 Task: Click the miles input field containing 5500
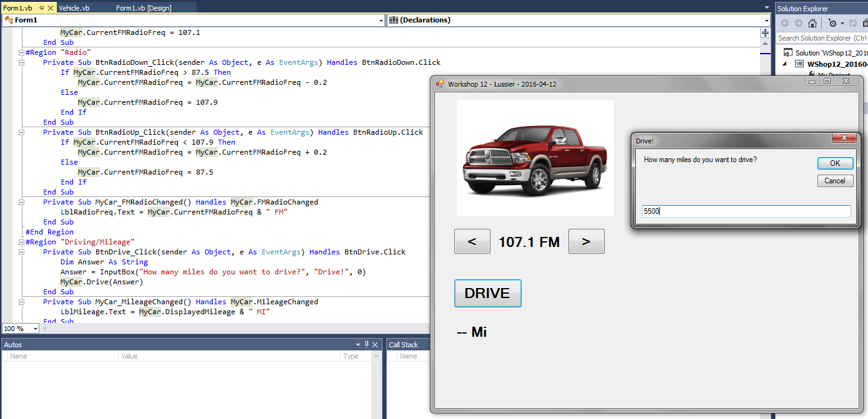746,211
